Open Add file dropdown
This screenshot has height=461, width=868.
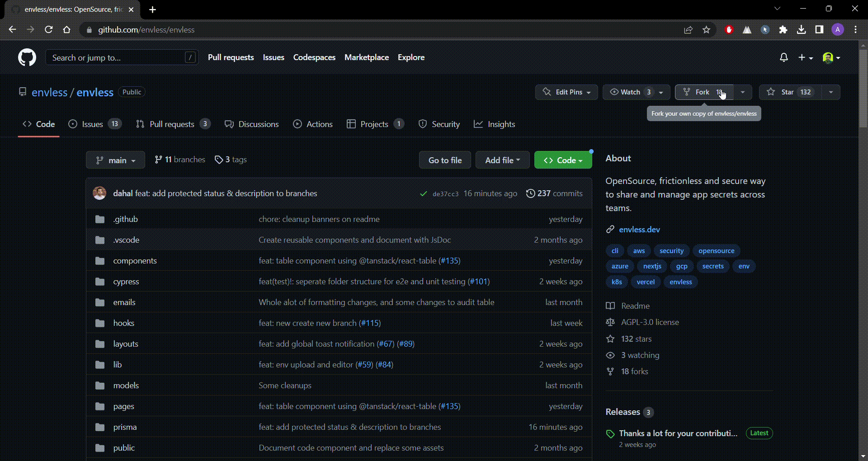(502, 160)
